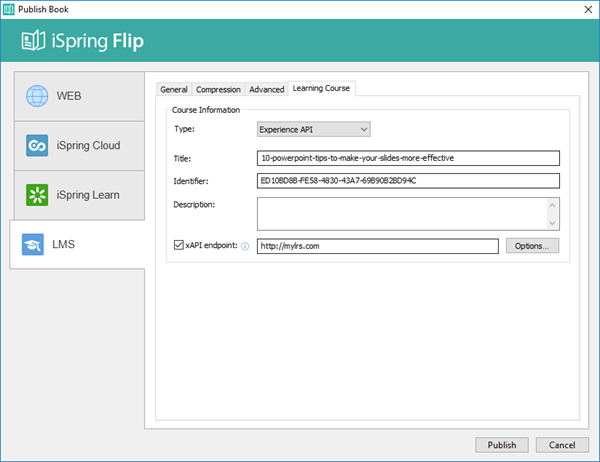Click the Cancel button

click(562, 445)
